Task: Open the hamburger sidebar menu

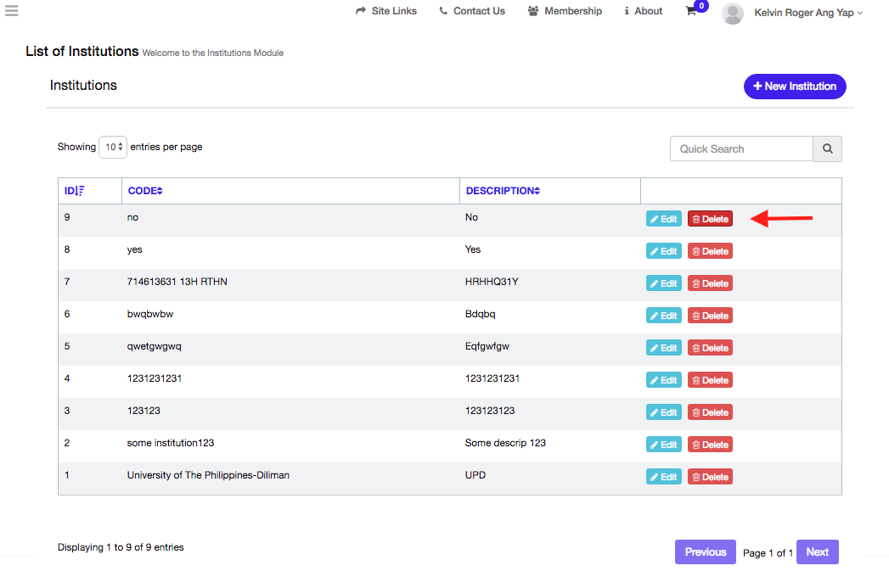Action: coord(11,11)
